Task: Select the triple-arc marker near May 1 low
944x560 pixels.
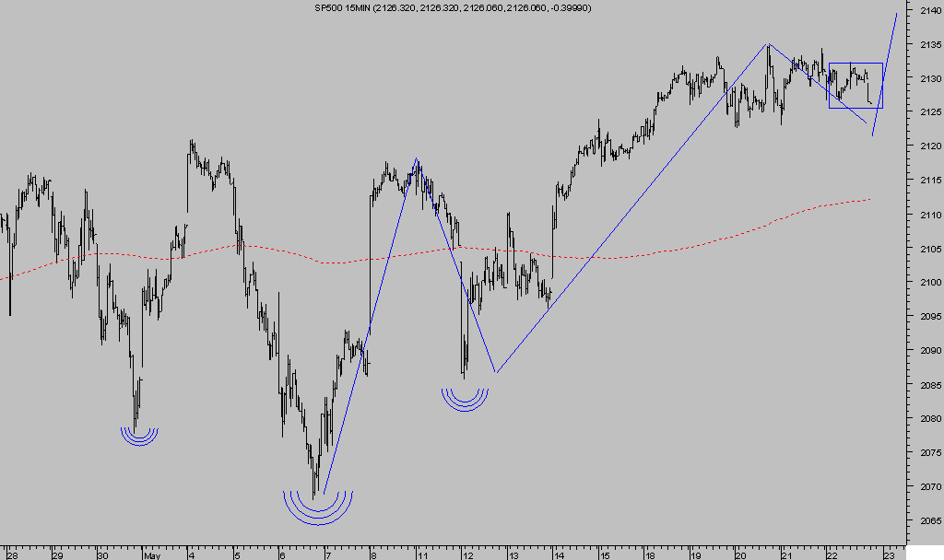Action: click(x=140, y=435)
